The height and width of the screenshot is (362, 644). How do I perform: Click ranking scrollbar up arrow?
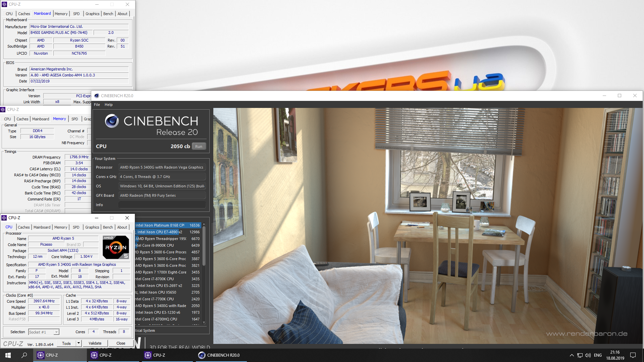pyautogui.click(x=204, y=224)
